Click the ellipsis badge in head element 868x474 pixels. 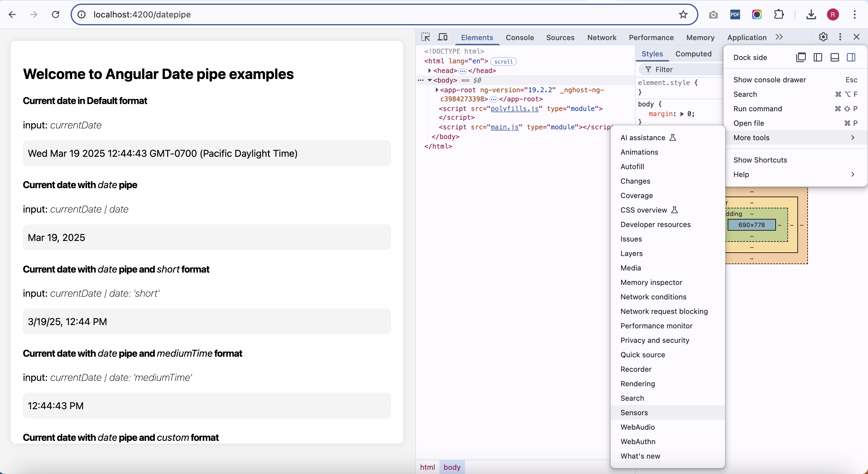(x=463, y=71)
